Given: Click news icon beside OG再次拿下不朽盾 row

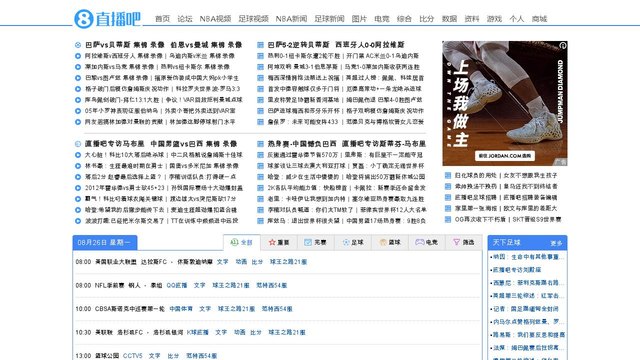Looking at the screenshot, I should coord(448,219).
